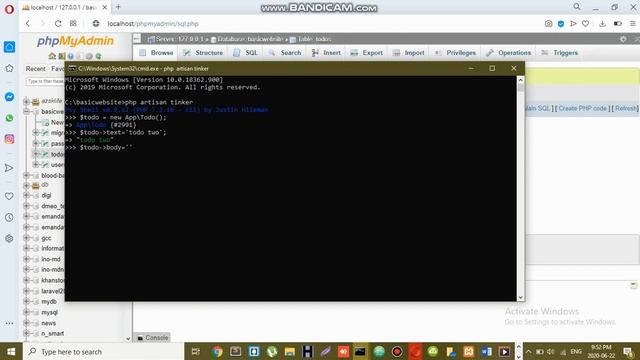Open the Insert tab
The height and width of the screenshot is (360, 640).
pyautogui.click(x=326, y=53)
